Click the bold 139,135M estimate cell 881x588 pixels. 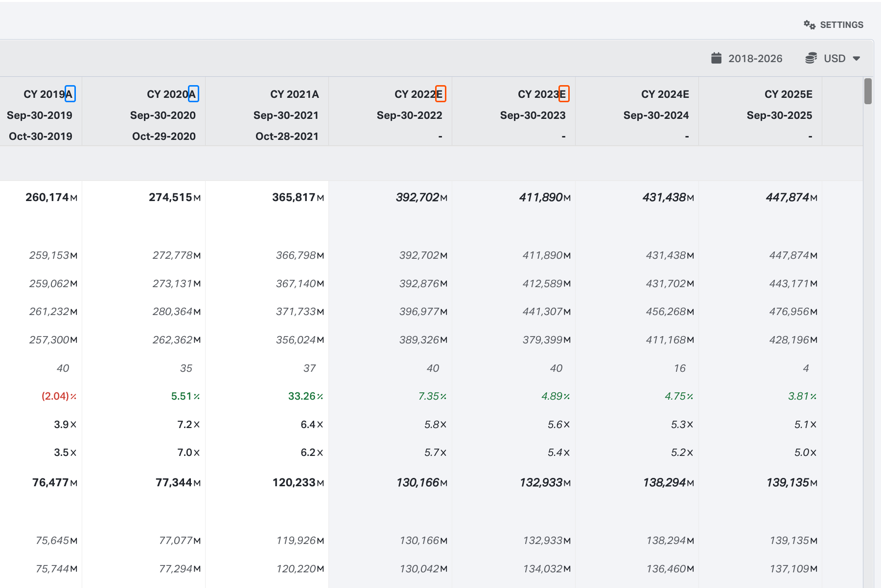pyautogui.click(x=792, y=483)
